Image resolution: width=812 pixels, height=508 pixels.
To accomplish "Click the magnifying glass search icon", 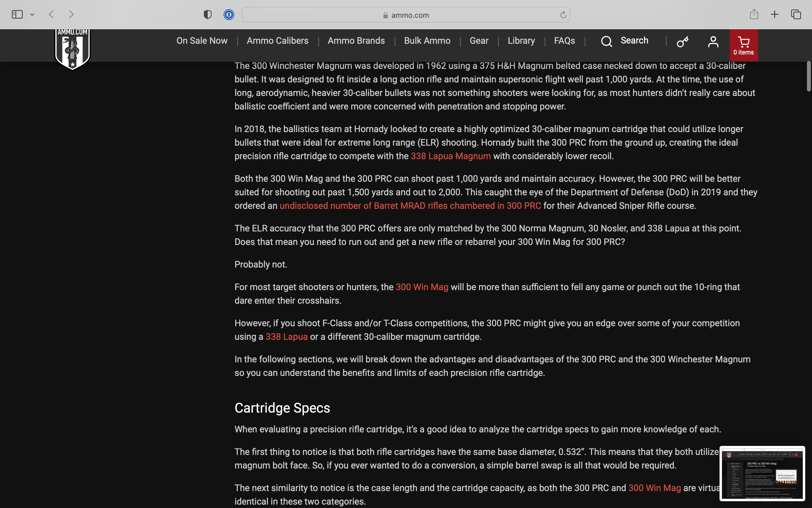I will (606, 41).
